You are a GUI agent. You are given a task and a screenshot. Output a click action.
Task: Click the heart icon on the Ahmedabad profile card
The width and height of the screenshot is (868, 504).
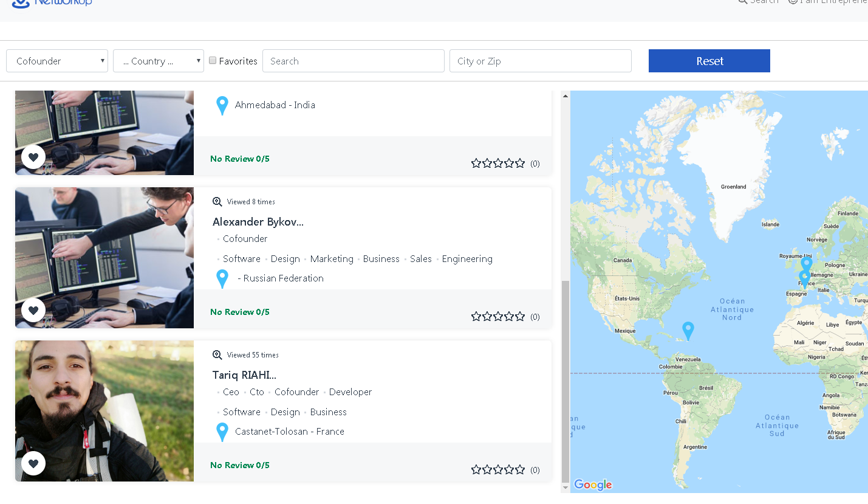tap(33, 156)
